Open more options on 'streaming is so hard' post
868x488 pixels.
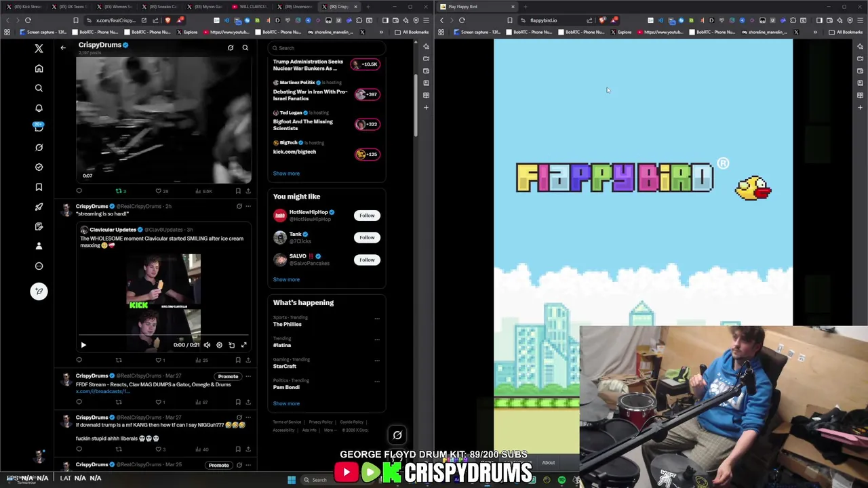[x=248, y=206]
